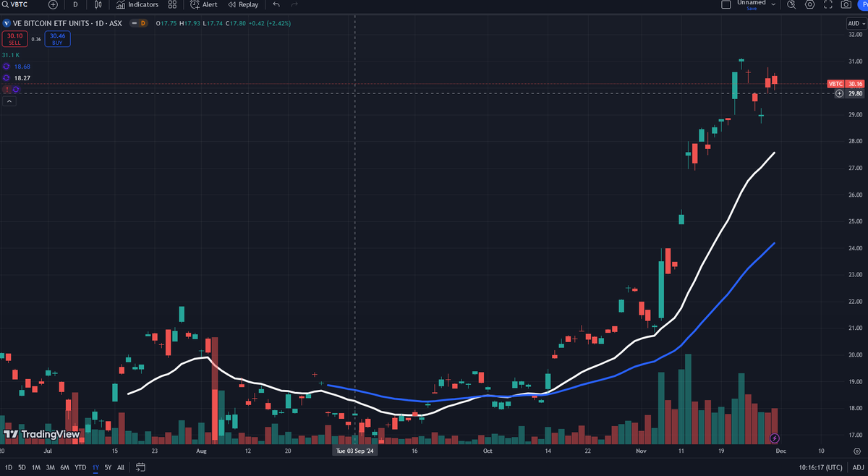Change the AUD price scale currency
Screen dimensions: 868x476
pos(855,23)
